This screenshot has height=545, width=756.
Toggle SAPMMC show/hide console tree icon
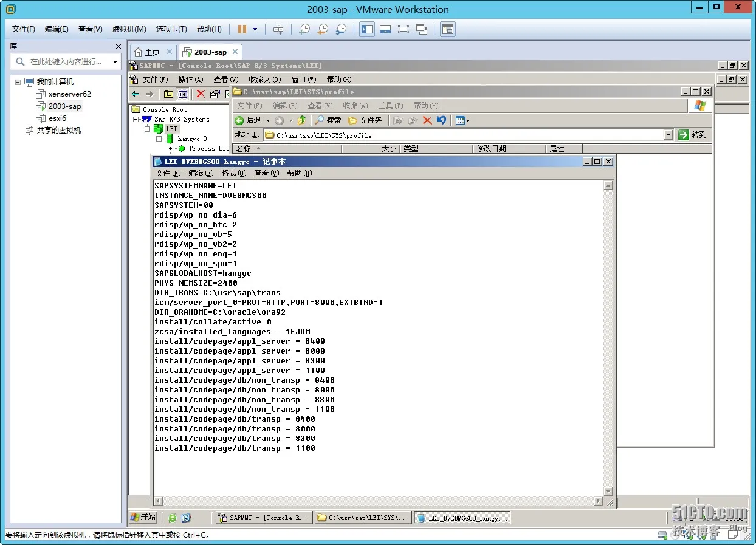[182, 94]
